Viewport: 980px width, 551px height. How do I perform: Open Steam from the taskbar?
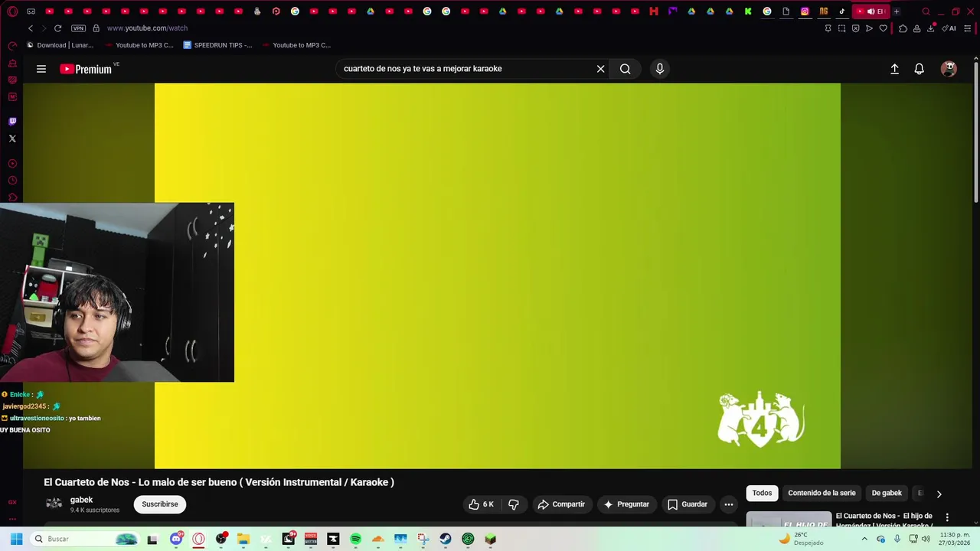pos(446,539)
